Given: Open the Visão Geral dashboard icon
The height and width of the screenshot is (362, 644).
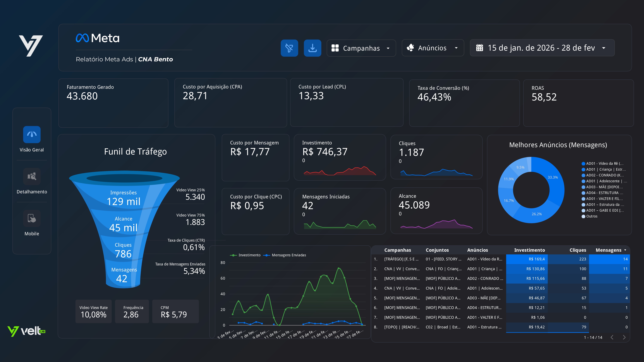Looking at the screenshot, I should pyautogui.click(x=32, y=134).
